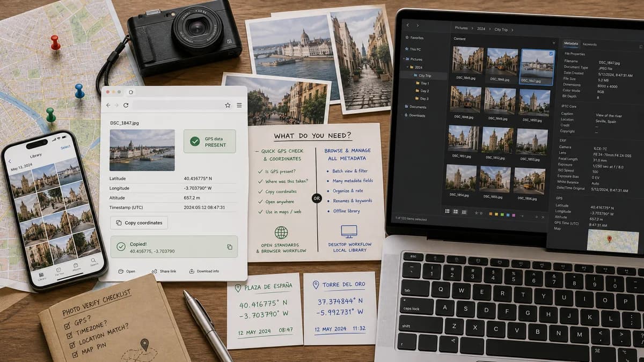Switch to the details list view icon

click(456, 212)
